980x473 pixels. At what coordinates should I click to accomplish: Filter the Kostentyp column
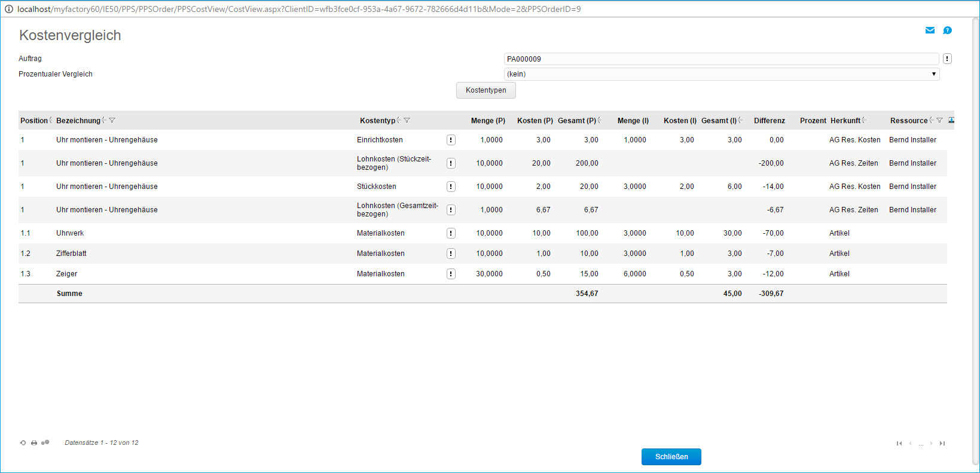(x=407, y=120)
